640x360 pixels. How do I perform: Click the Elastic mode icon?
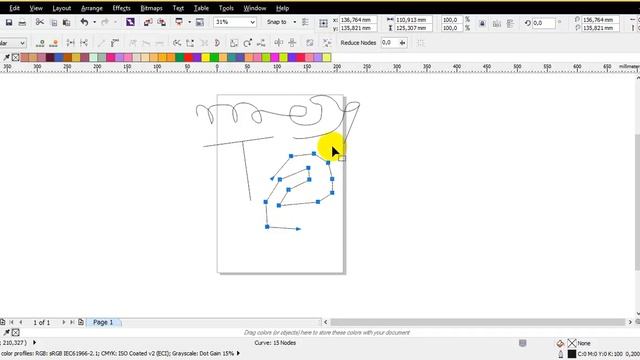(x=310, y=43)
